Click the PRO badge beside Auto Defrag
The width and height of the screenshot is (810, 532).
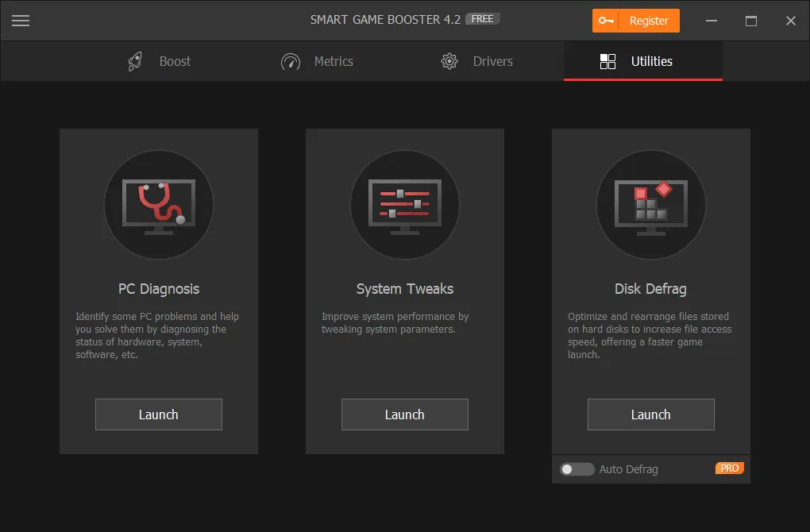[x=729, y=468]
